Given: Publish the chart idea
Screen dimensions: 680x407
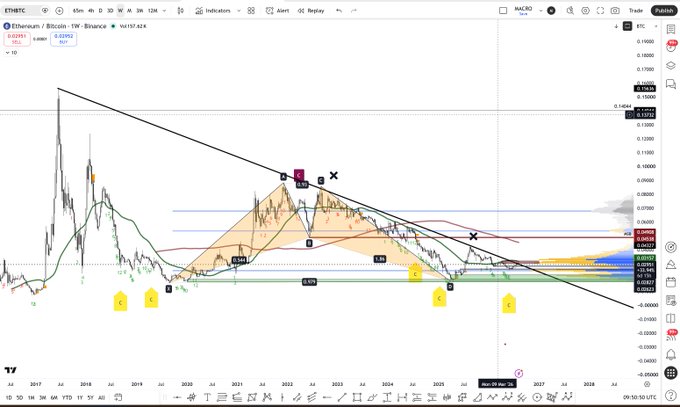Looking at the screenshot, I should tap(664, 10).
